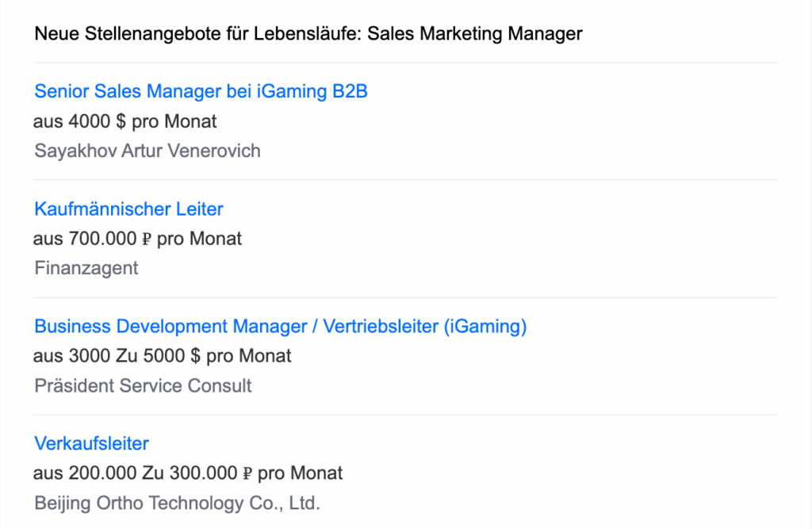The height and width of the screenshot is (529, 812).
Task: Click the ruble symbol in the 700.000 salary
Action: [x=147, y=239]
